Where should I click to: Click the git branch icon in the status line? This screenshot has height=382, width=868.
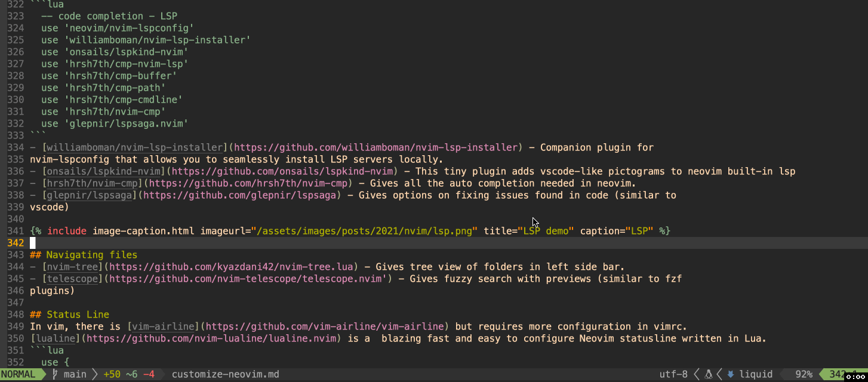[x=55, y=375]
